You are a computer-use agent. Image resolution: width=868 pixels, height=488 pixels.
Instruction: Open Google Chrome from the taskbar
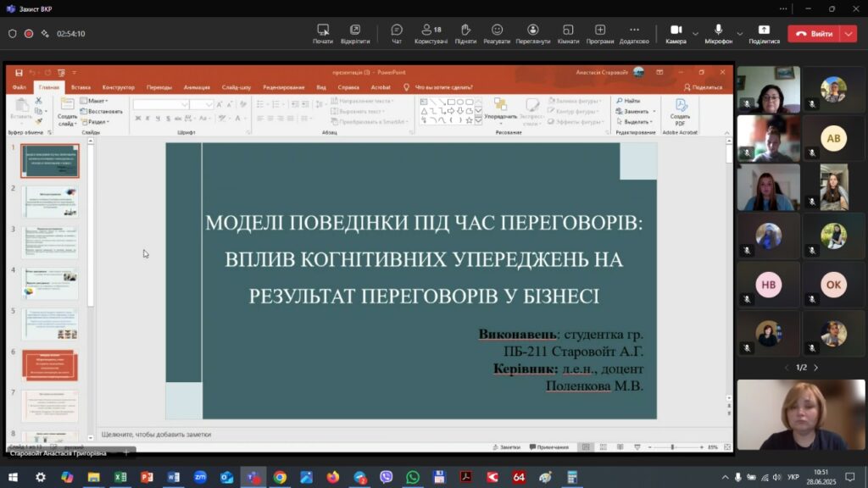(x=280, y=477)
